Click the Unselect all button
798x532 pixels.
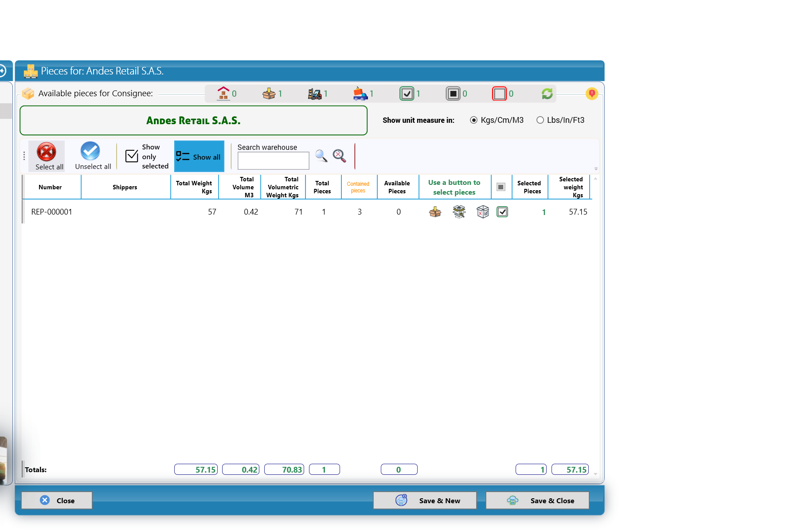point(93,156)
